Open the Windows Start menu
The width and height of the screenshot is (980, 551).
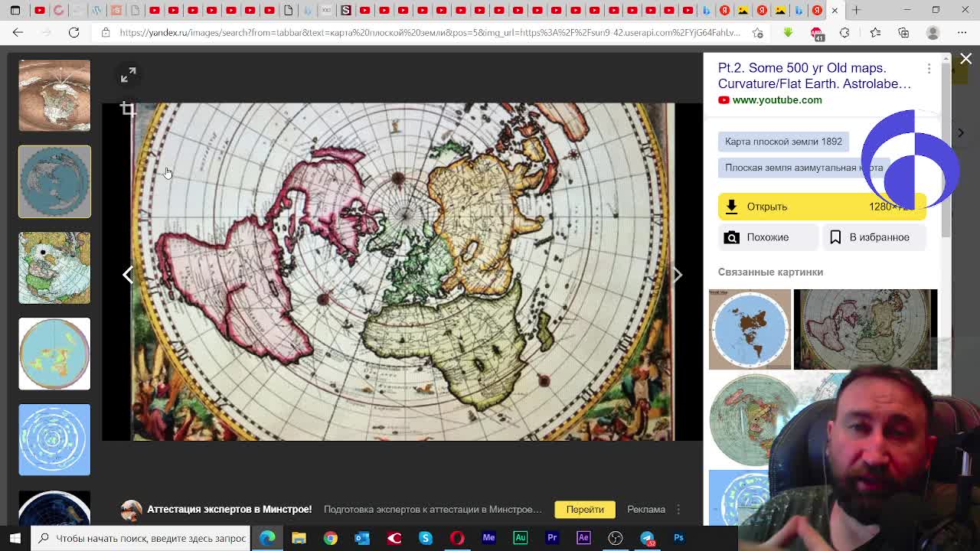click(x=15, y=538)
